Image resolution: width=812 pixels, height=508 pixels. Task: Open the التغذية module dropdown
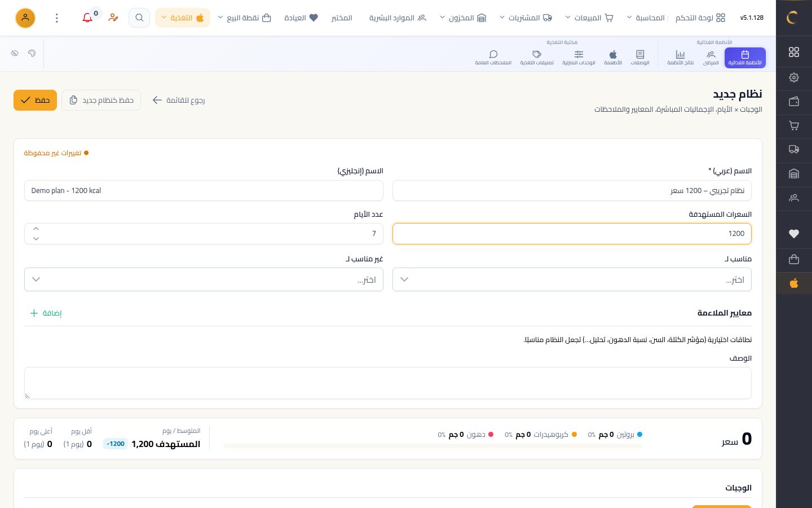(183, 18)
